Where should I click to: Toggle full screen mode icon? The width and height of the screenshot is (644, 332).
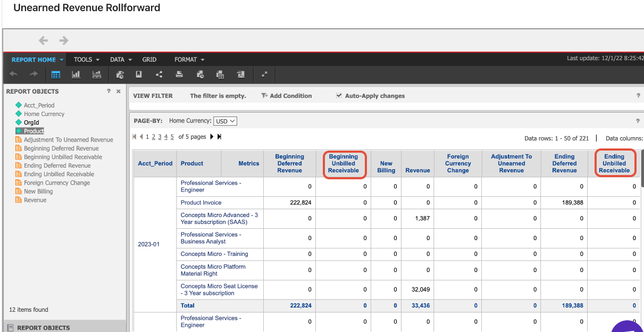coord(264,74)
